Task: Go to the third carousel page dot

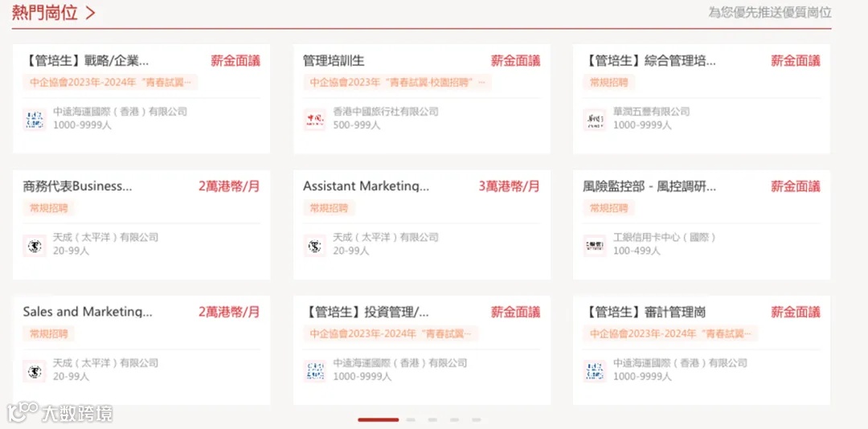Action: point(432,420)
